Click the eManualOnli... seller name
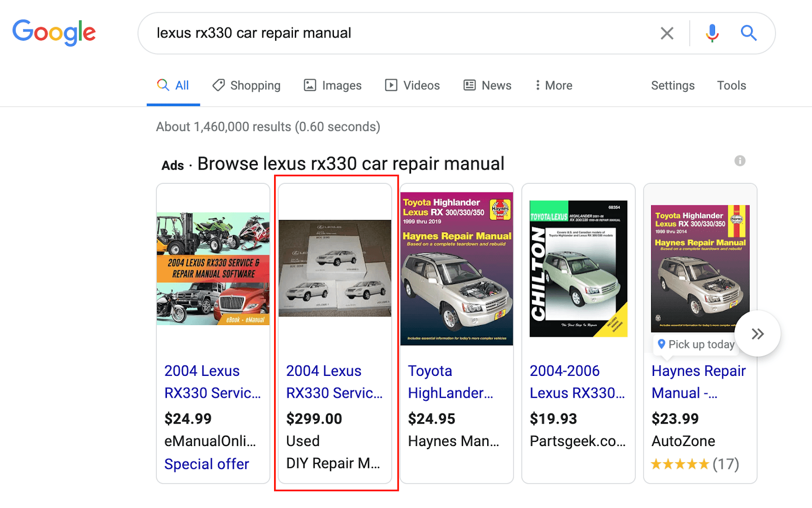Viewport: 812px width, 508px height. click(x=210, y=441)
